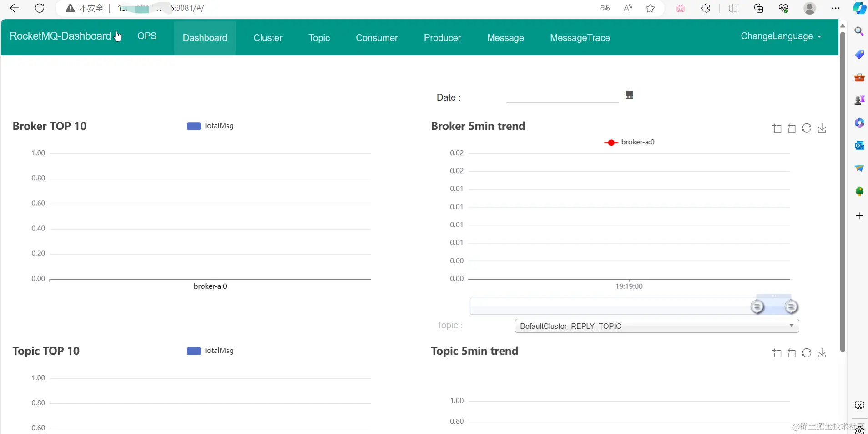This screenshot has width=868, height=434.
Task: Enable area zoom on Broker 5min trend
Action: point(777,128)
